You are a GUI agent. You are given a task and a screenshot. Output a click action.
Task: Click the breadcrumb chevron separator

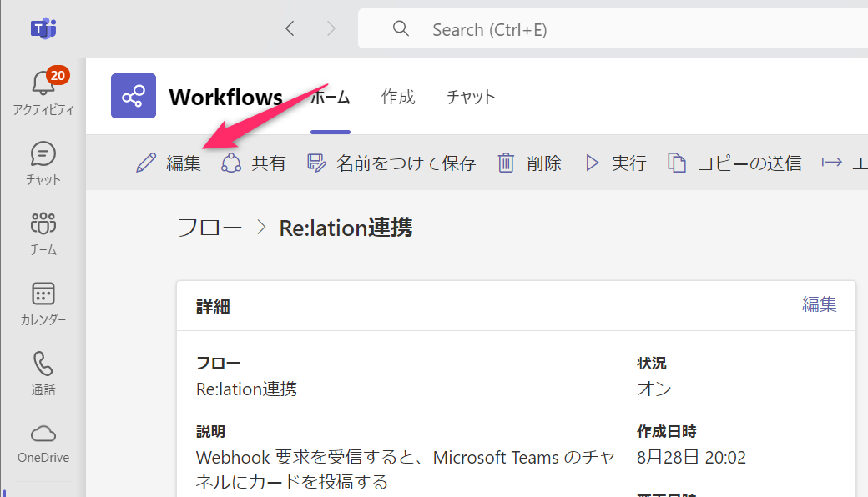tap(261, 228)
